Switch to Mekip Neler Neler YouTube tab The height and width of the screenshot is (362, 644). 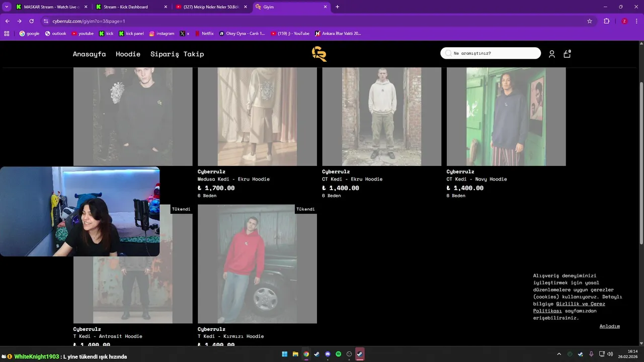click(210, 7)
